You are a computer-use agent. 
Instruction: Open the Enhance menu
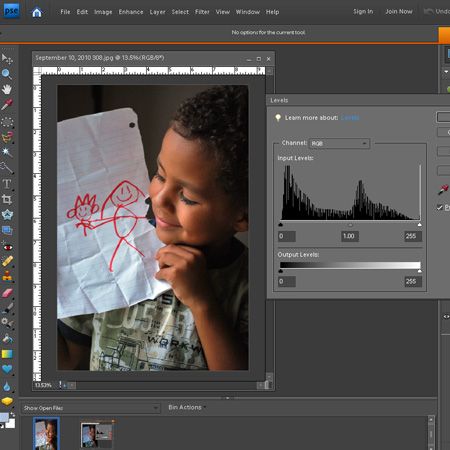tap(131, 12)
